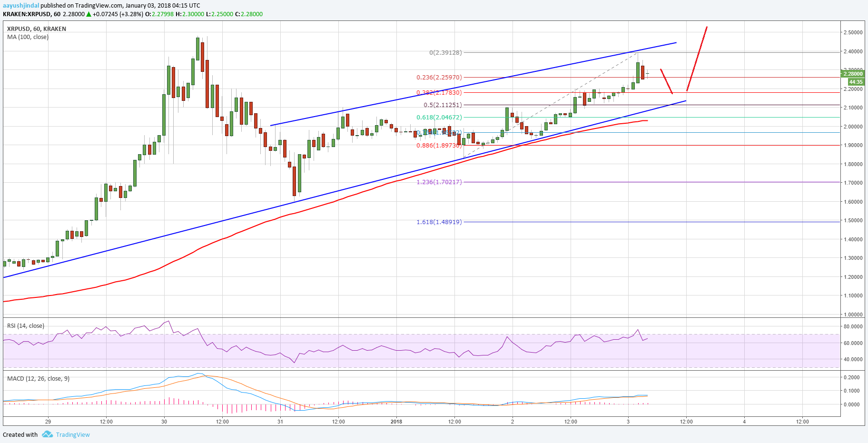The width and height of the screenshot is (868, 443).
Task: Select the 1.236 Fibonacci level text
Action: click(438, 182)
